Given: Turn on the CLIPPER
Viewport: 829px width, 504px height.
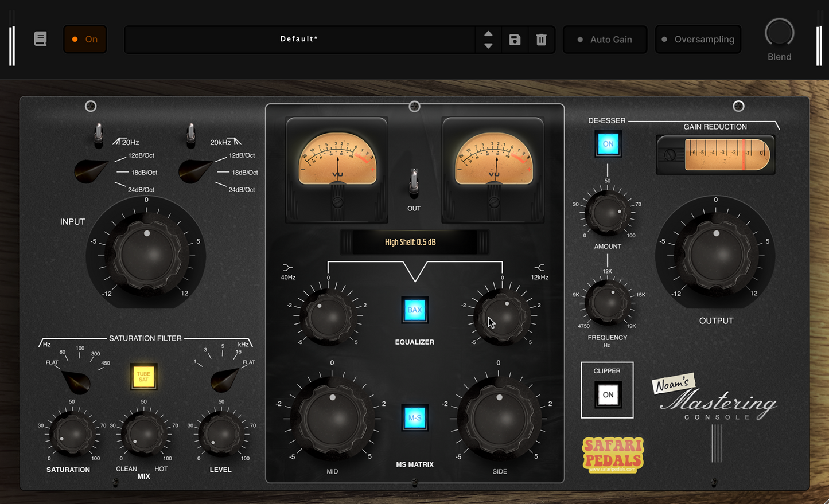Looking at the screenshot, I should point(607,394).
